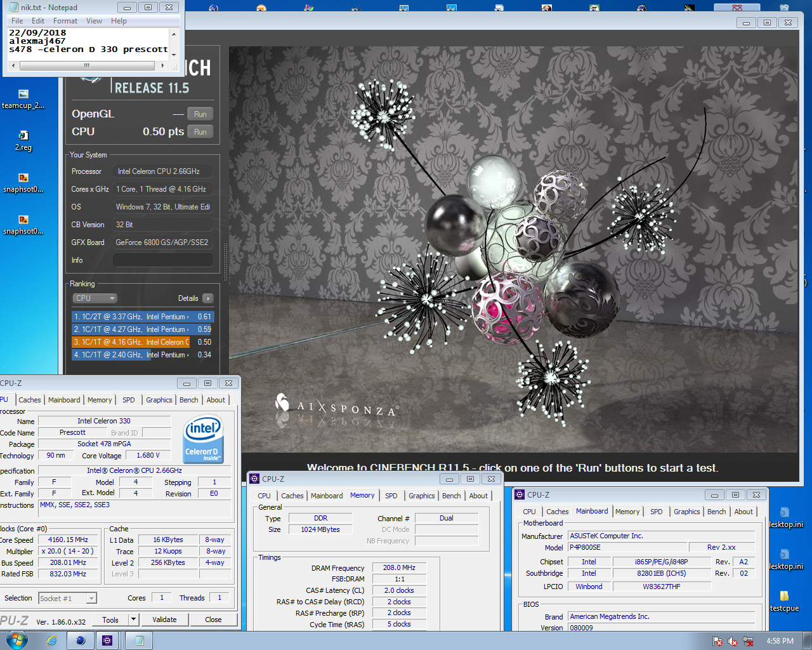Click Notepad's horizontal scrollbar right arrow
This screenshot has width=812, height=650.
click(x=162, y=65)
